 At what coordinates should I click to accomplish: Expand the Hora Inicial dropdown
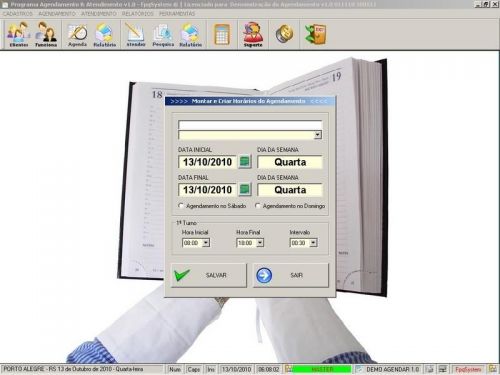point(206,243)
